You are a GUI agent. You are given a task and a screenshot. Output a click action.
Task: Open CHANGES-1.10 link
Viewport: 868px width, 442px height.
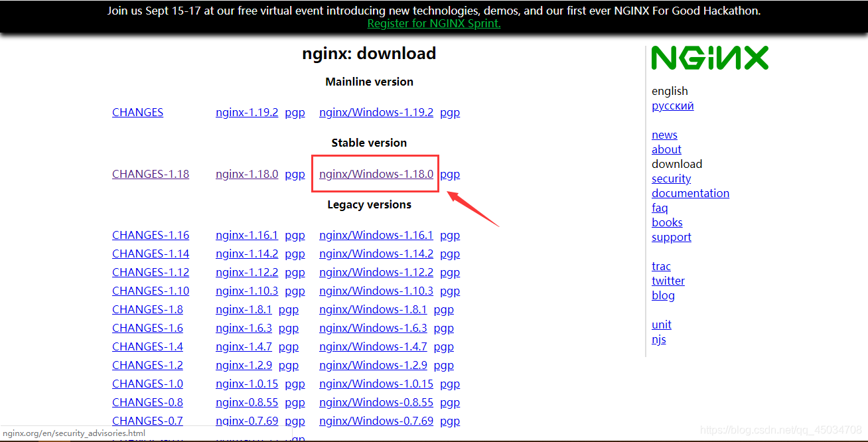[x=151, y=291]
